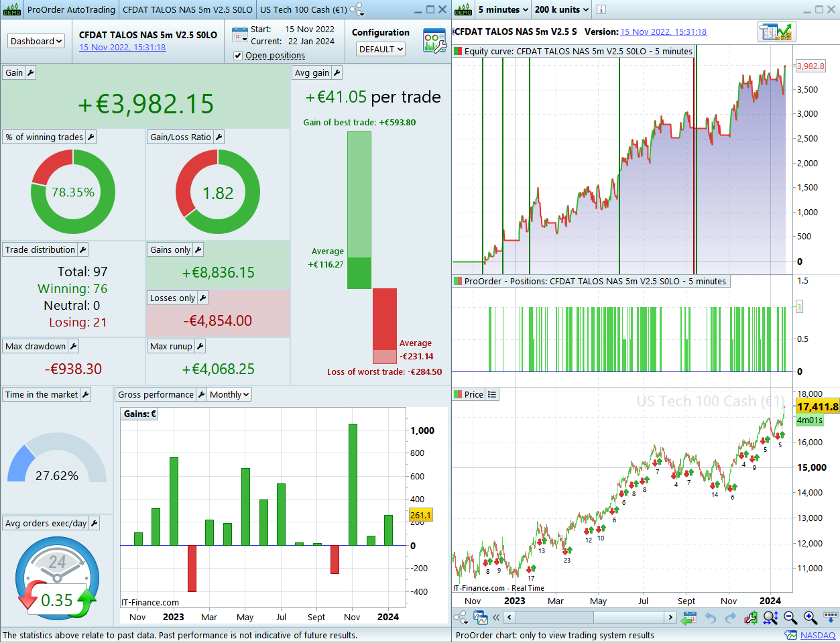Click wrench icon beside Avg gain
Image resolution: width=840 pixels, height=643 pixels.
337,73
